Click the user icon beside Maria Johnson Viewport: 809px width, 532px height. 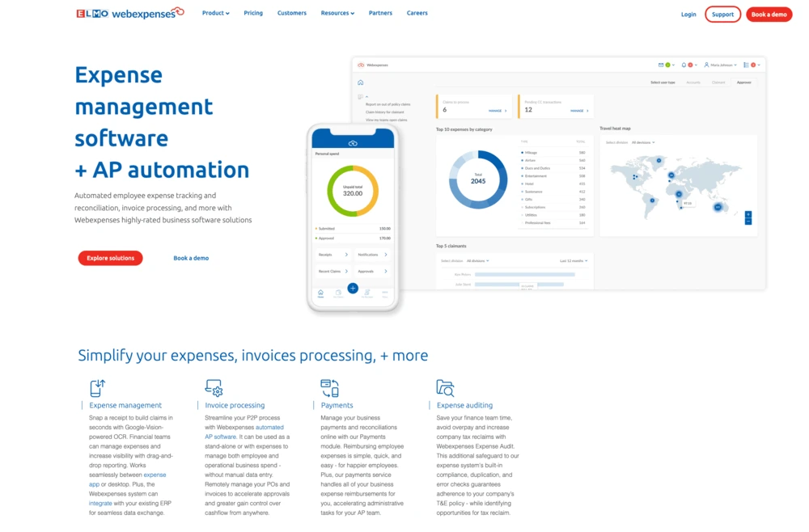(x=706, y=65)
